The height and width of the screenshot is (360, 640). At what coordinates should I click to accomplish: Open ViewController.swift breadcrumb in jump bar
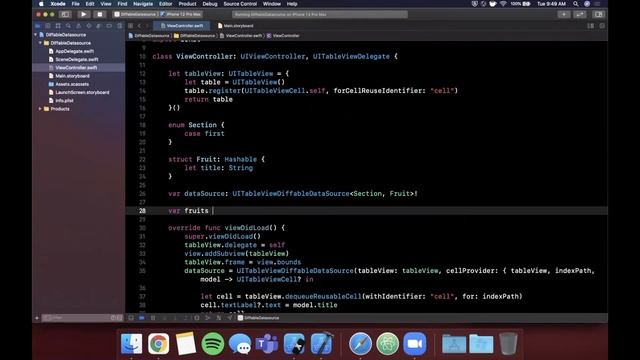point(241,36)
